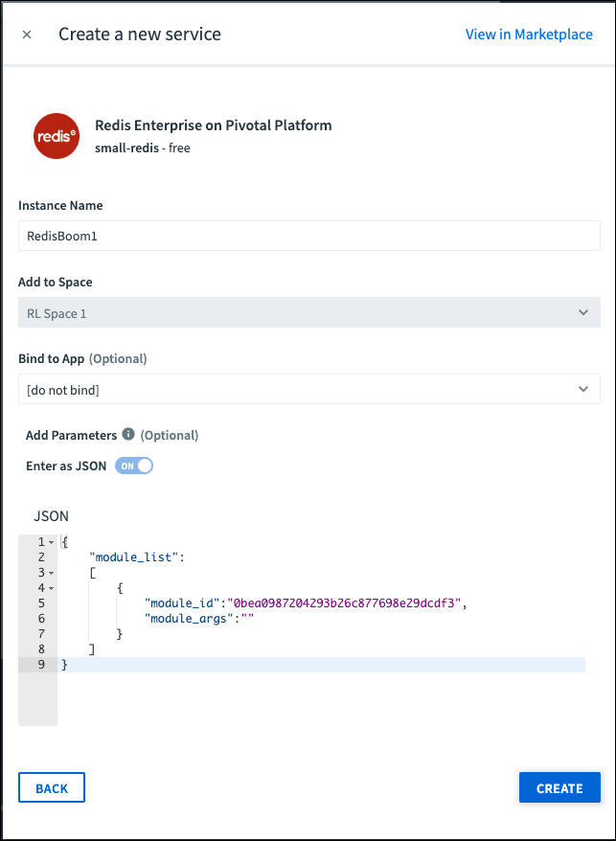The width and height of the screenshot is (616, 841).
Task: Click the Redis Enterprise logo icon
Action: click(56, 136)
